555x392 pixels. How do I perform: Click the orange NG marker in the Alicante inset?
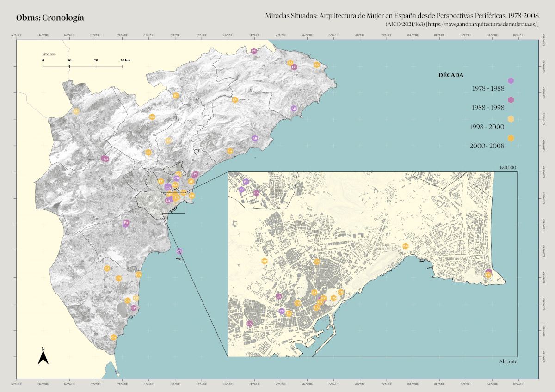[405, 246]
